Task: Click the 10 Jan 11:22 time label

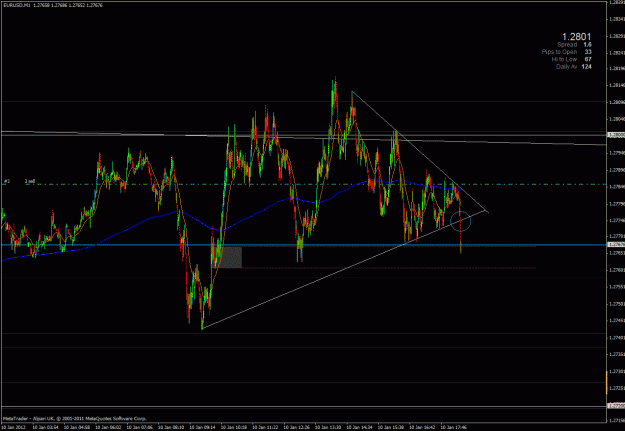Action: point(265,427)
